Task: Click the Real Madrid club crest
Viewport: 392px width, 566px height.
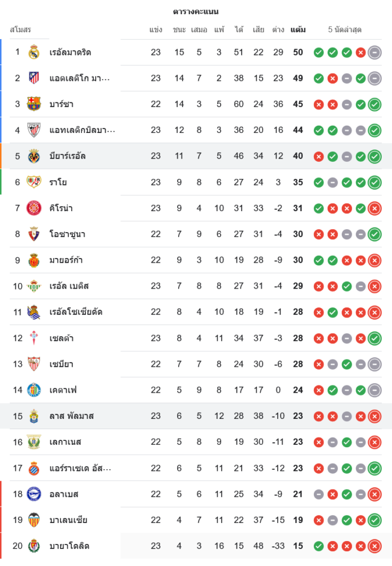Action: coord(34,52)
